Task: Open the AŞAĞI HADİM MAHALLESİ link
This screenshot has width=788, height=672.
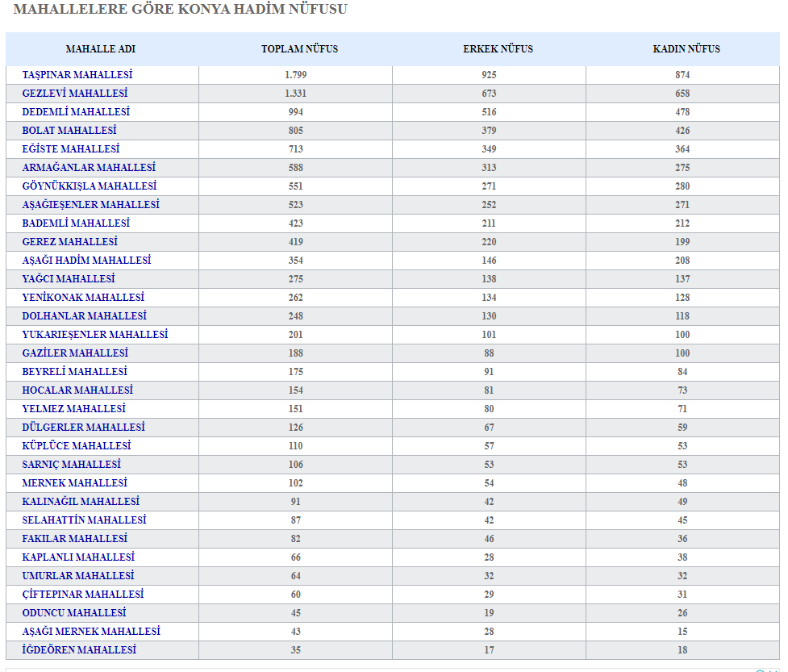Action: coord(86,261)
